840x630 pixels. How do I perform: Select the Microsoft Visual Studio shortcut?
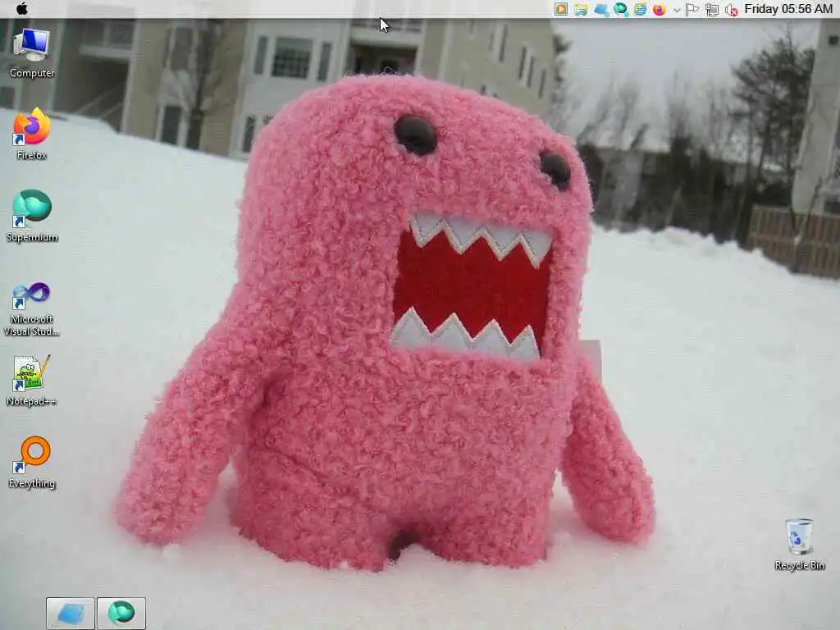[x=32, y=309]
